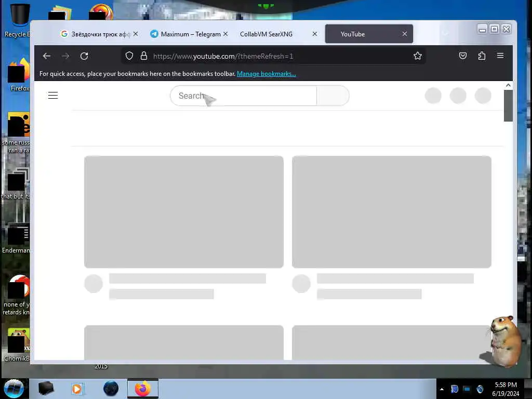Open the media player taskbar icon
Image resolution: width=532 pixels, height=399 pixels.
pos(77,389)
